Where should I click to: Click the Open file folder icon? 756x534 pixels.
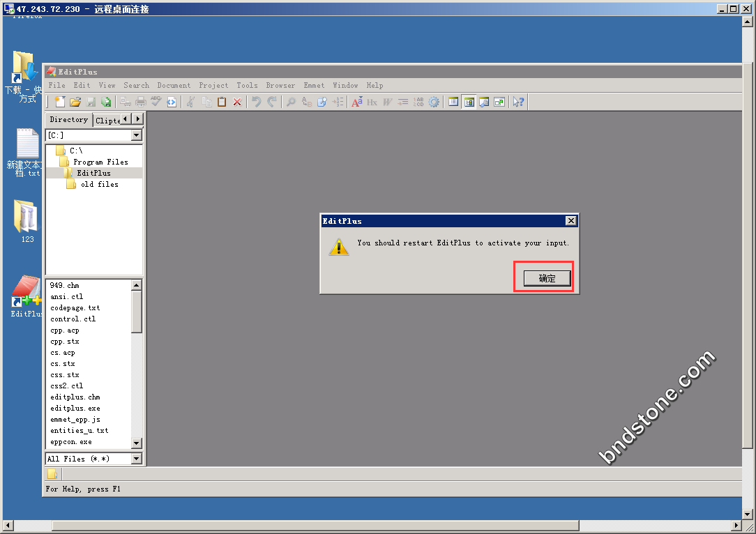[x=75, y=102]
